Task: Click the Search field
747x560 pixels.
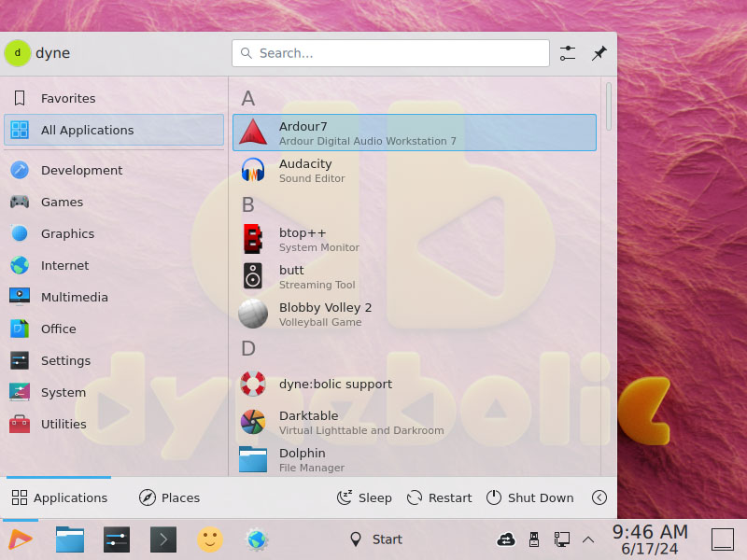Action: point(390,53)
